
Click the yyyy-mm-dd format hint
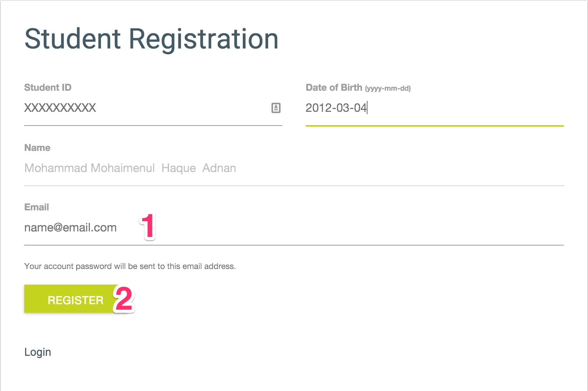click(x=387, y=88)
